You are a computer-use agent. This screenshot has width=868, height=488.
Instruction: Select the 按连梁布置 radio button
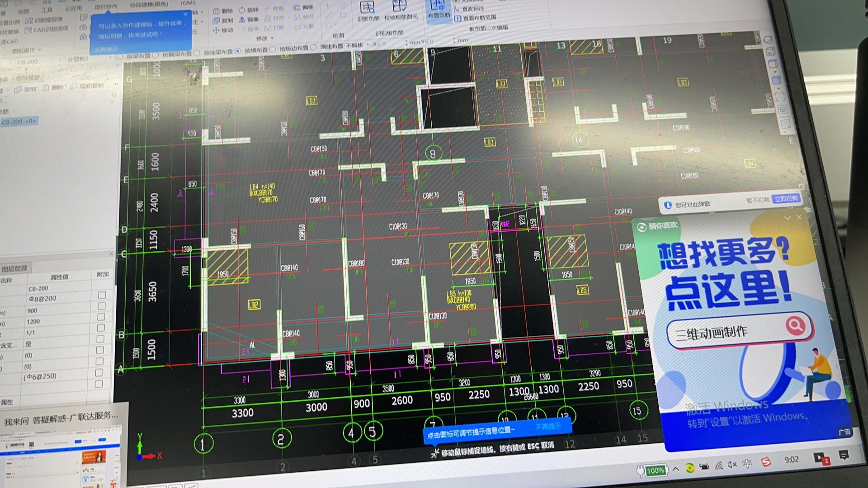click(197, 53)
